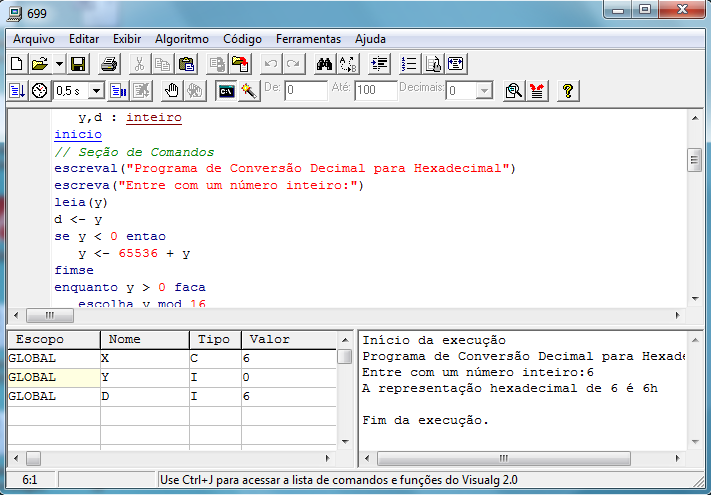Image resolution: width=711 pixels, height=495 pixels.
Task: Click the yellow question mark help icon
Action: tap(567, 91)
